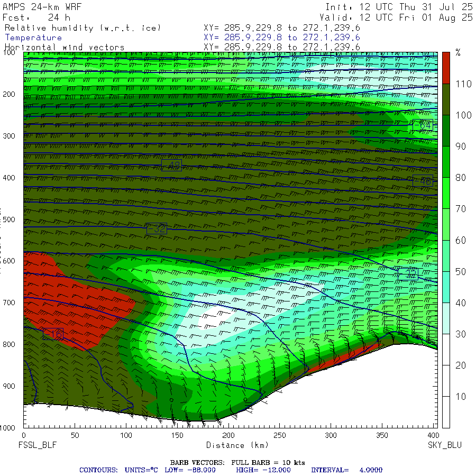Click the contour "LOW= -88.000" footer value
The height and width of the screenshot is (476, 476).
point(190,470)
